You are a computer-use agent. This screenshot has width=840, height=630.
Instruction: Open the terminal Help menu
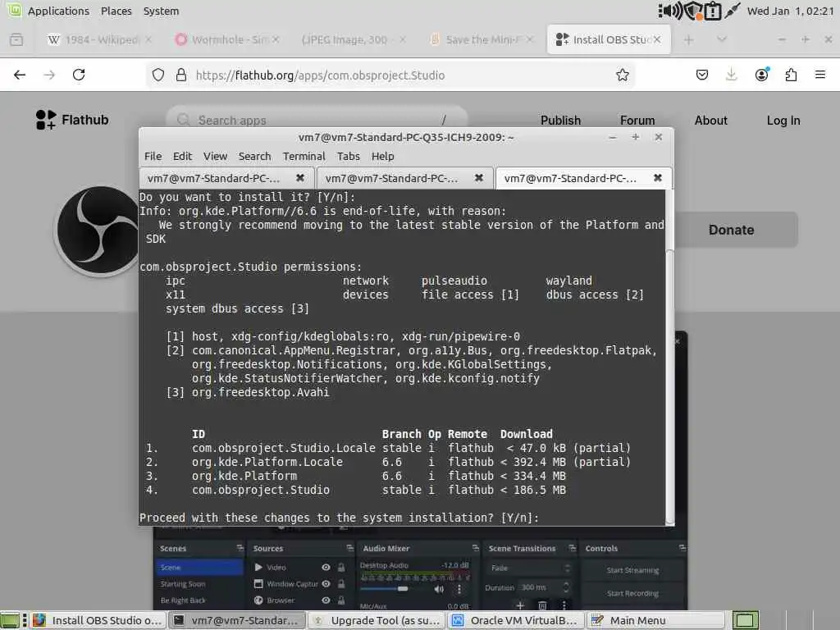(382, 156)
